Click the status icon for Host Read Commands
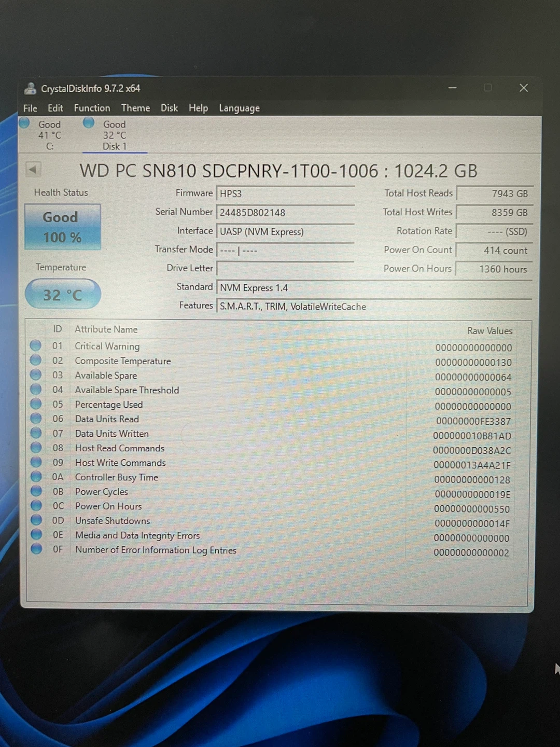Screen dimensions: 560x747 36,447
